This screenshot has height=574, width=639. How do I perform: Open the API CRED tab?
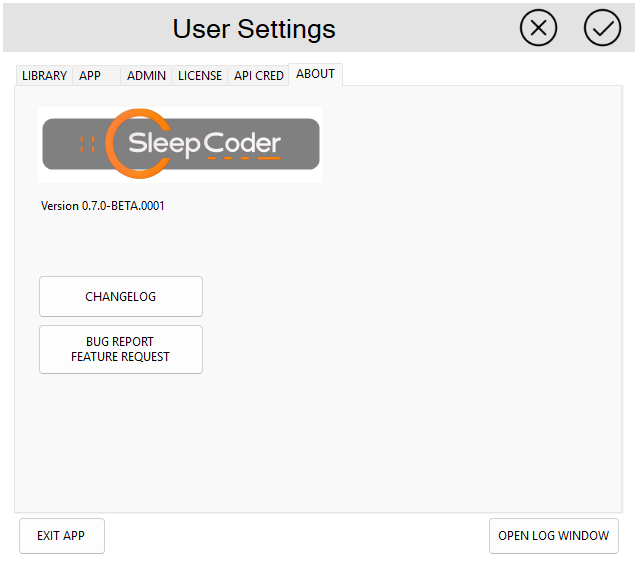(x=259, y=75)
